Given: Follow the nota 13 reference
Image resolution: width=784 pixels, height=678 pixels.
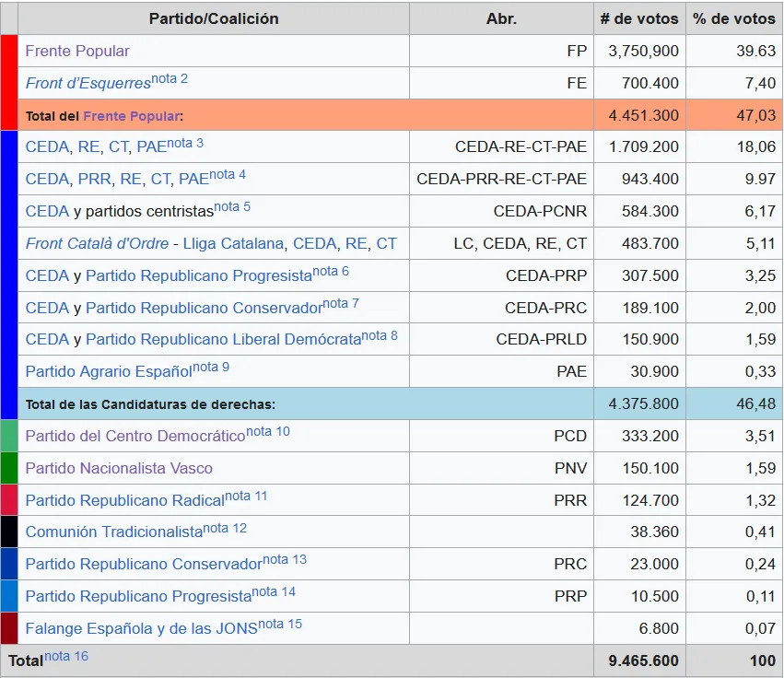Looking at the screenshot, I should [285, 559].
